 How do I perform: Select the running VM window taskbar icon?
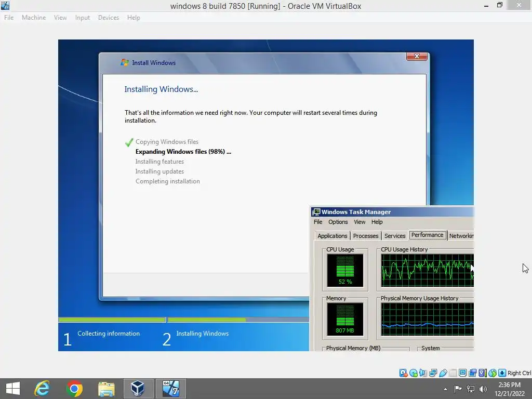click(x=170, y=389)
